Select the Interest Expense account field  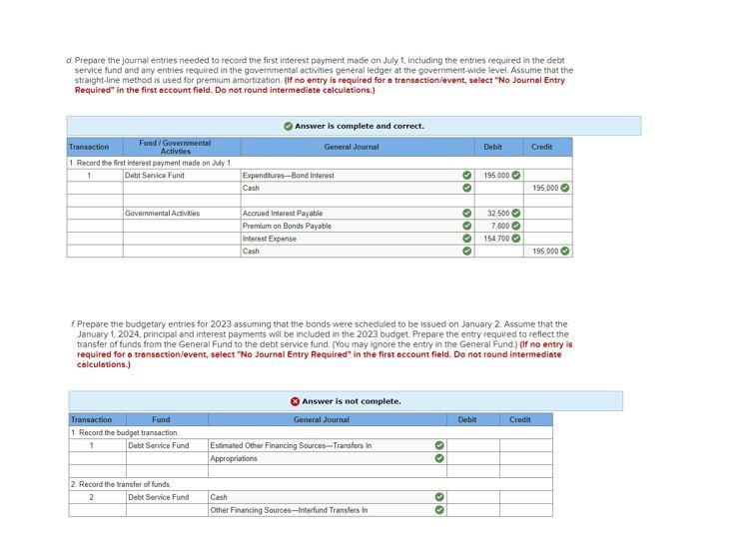358,238
